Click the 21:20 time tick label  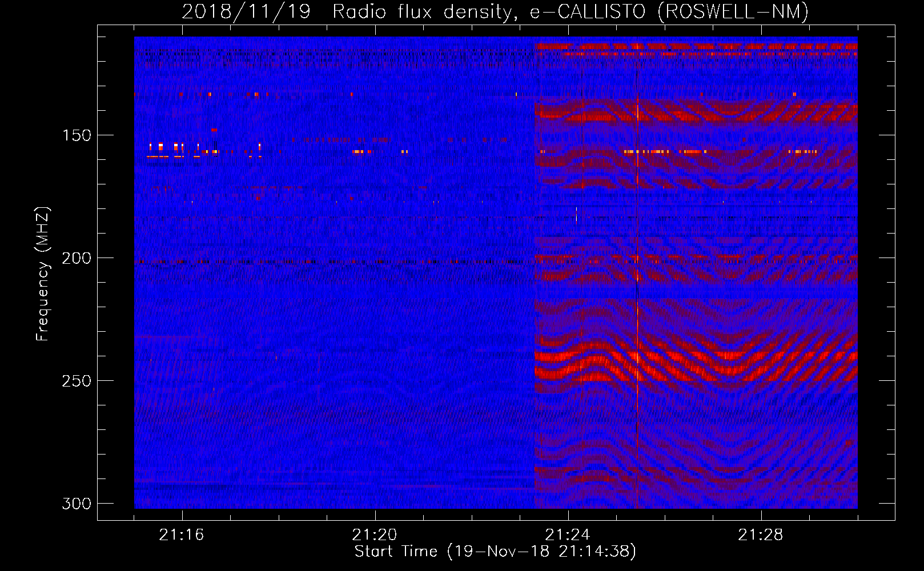375,535
